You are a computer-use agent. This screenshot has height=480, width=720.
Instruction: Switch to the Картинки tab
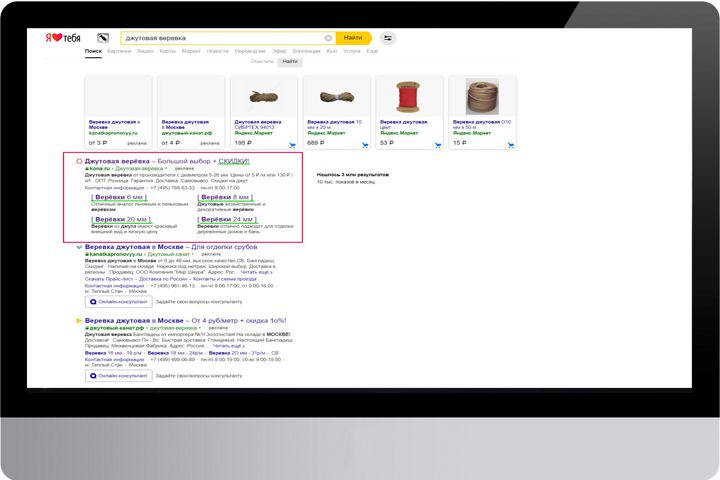(x=119, y=51)
